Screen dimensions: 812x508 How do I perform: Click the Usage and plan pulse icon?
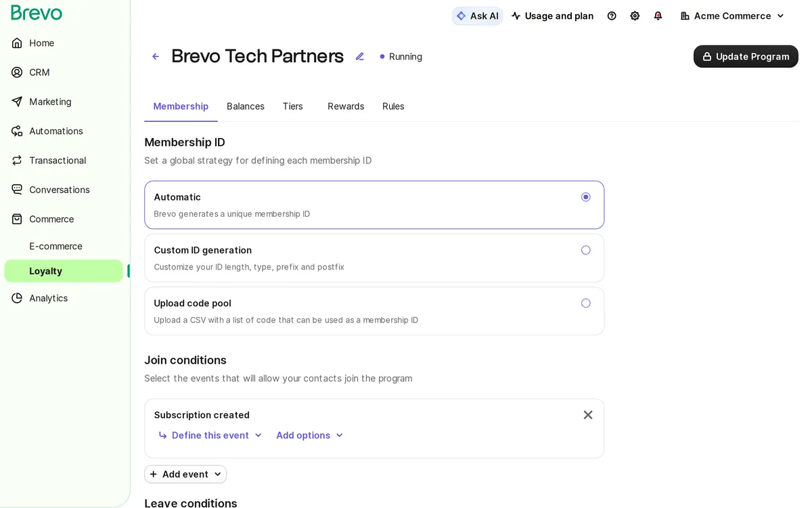516,16
